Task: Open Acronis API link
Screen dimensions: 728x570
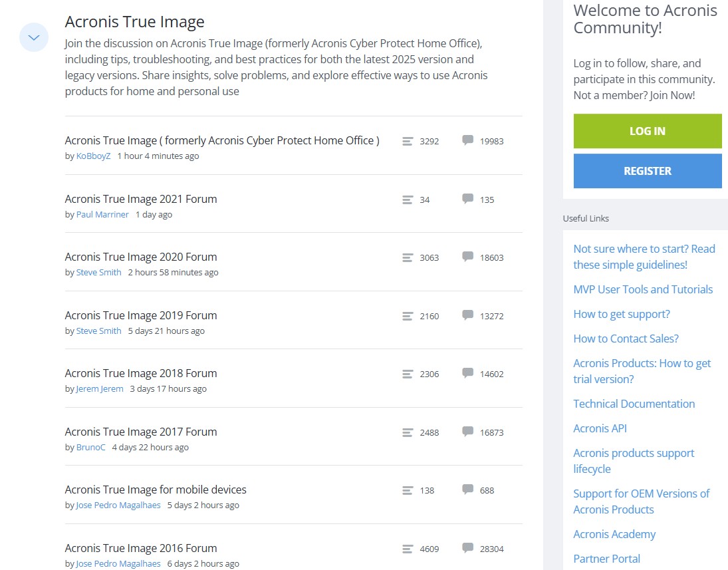Action: click(600, 428)
